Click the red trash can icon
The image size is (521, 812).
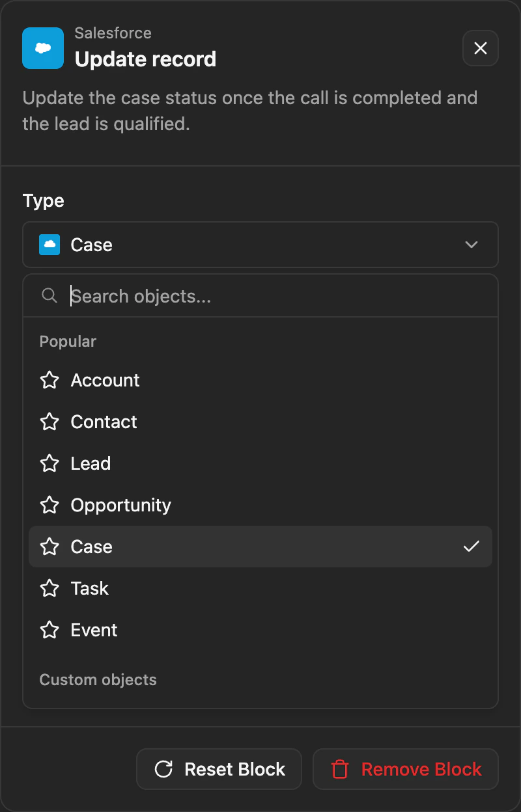pyautogui.click(x=340, y=769)
